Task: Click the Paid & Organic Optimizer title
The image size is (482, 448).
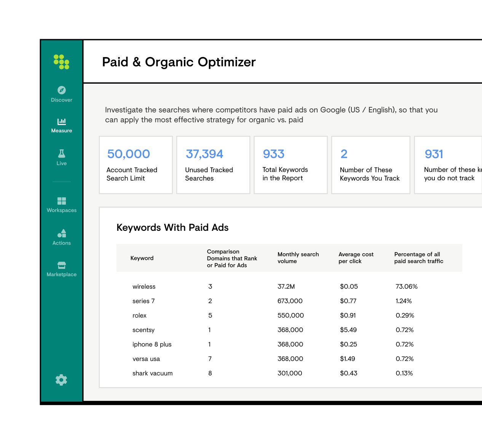Action: [179, 62]
